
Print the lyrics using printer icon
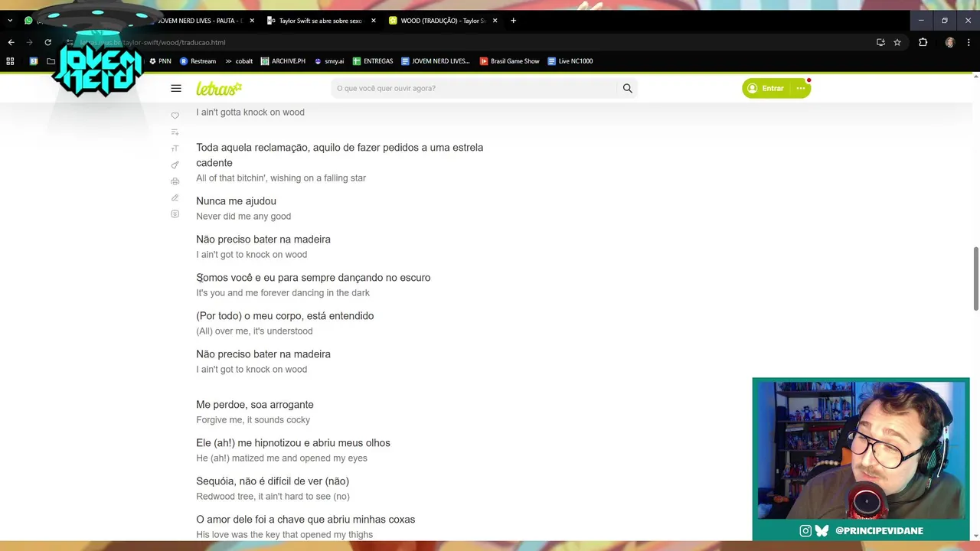coord(175,181)
